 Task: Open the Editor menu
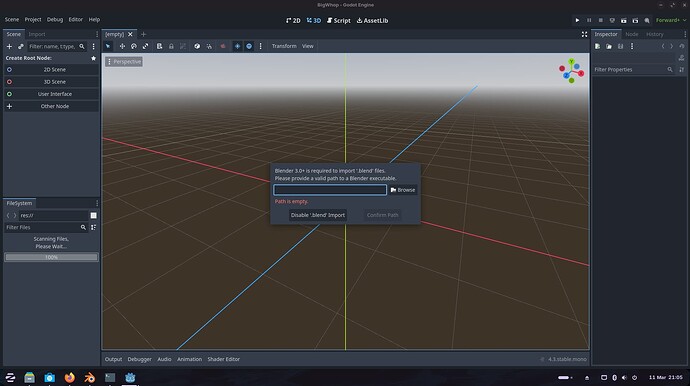(x=76, y=19)
